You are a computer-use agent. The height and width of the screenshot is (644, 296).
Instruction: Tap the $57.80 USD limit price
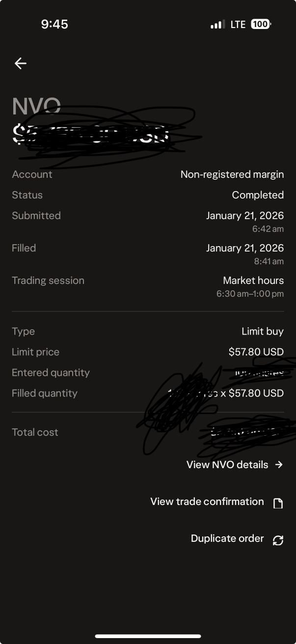[256, 352]
